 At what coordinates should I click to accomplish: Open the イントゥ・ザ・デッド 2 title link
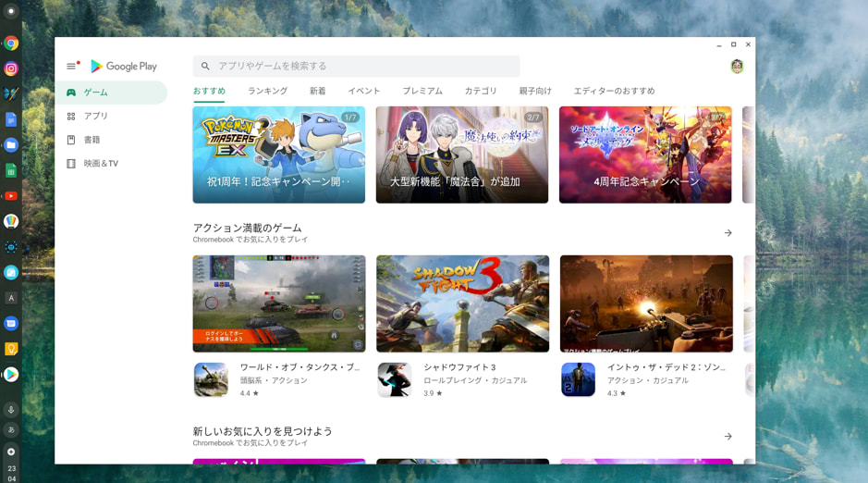click(x=666, y=367)
